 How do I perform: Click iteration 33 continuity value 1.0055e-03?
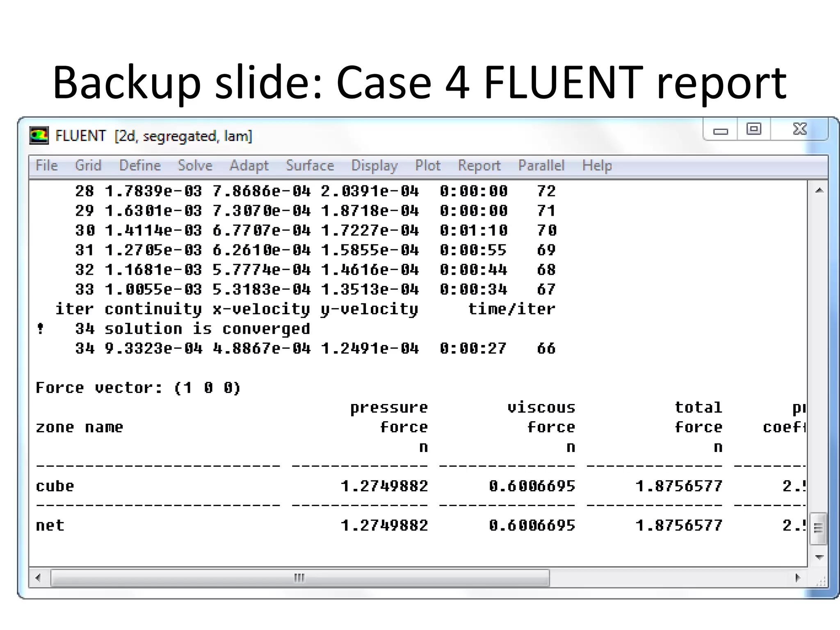[153, 289]
